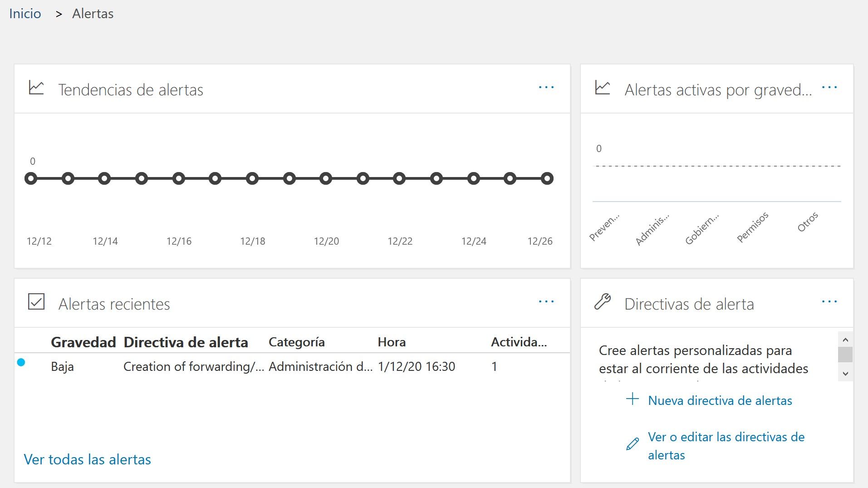The height and width of the screenshot is (488, 868).
Task: Select the Creation of forwarding alert row
Action: pyautogui.click(x=194, y=366)
